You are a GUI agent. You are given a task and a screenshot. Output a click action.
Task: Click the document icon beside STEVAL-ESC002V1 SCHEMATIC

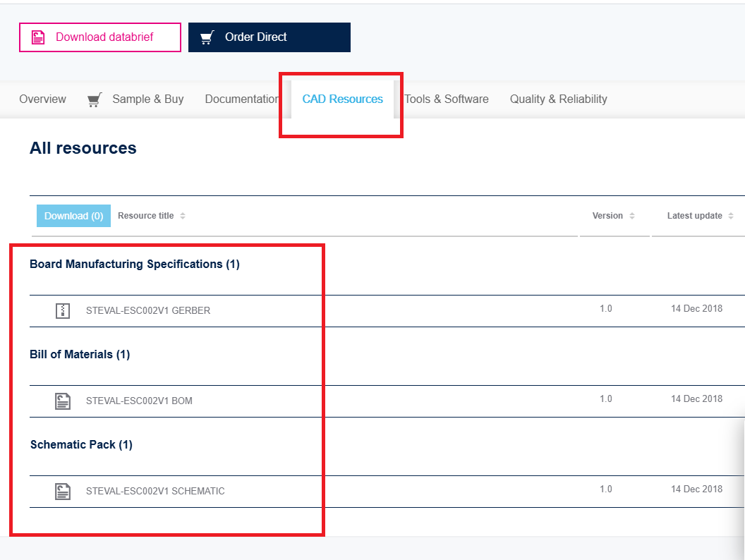tap(63, 491)
